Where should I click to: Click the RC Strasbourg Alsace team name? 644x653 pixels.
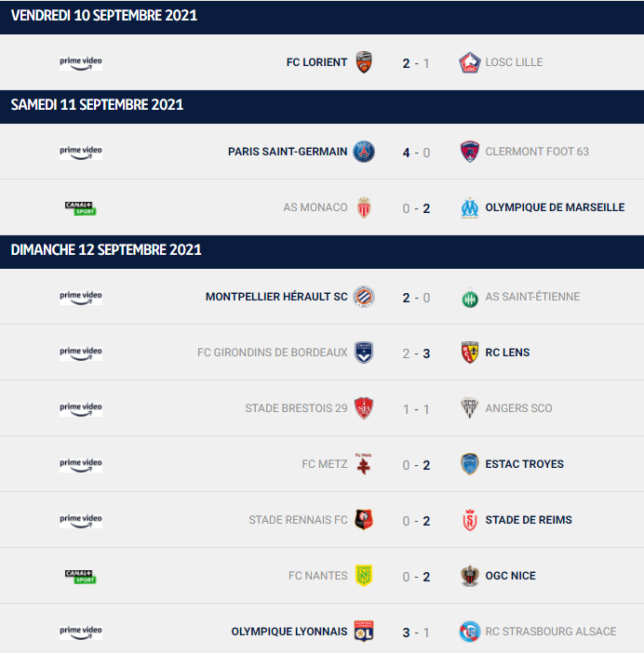[x=550, y=632]
